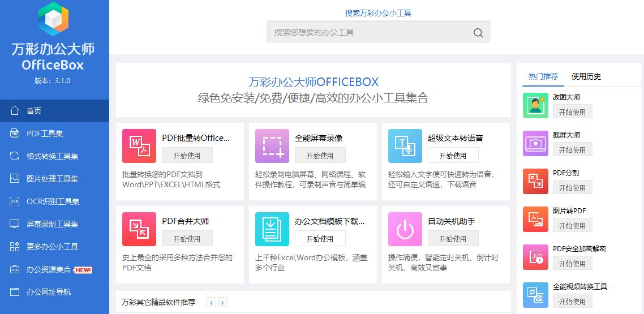Image resolution: width=644 pixels, height=314 pixels.
Task: Launch 改图大师 with its 开始使用 button
Action: [x=573, y=111]
